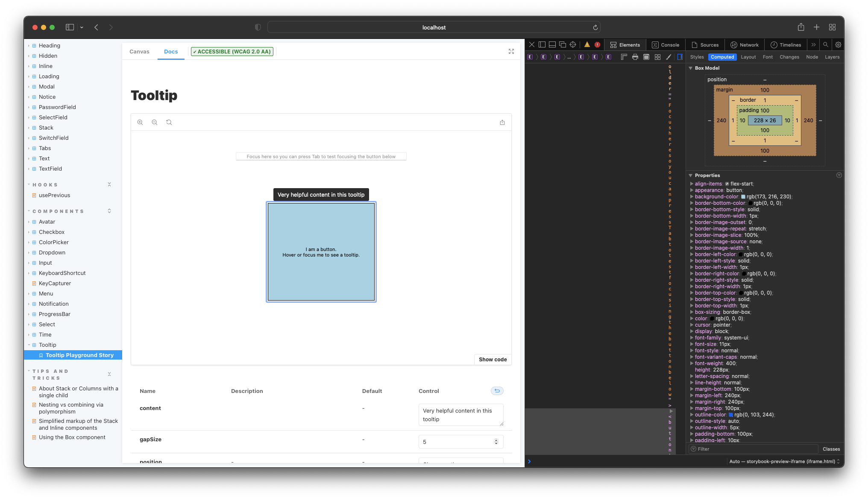
Task: Toggle rulers icon in inspector toolbar
Action: pos(624,57)
